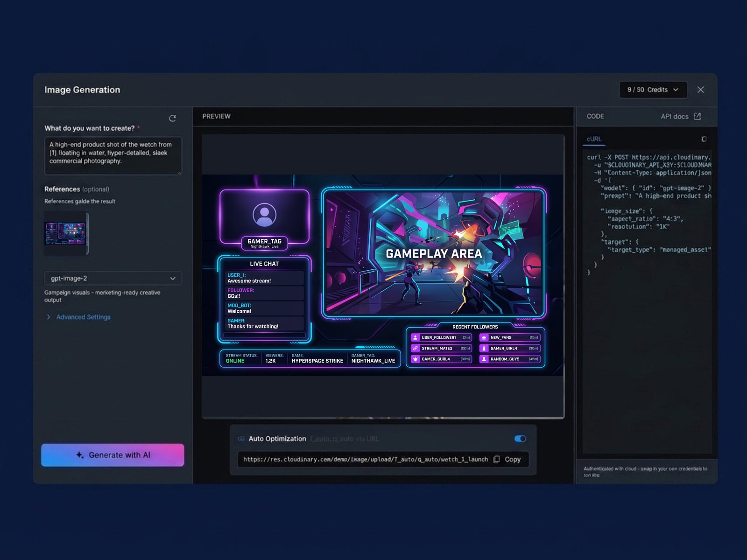Expand Advanced Settings
747x560 pixels.
(x=78, y=317)
